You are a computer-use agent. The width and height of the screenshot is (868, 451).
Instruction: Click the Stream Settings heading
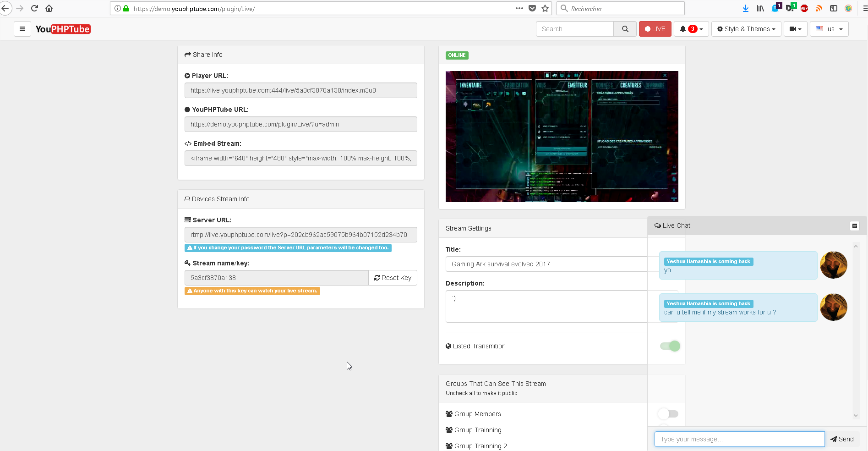[468, 228]
